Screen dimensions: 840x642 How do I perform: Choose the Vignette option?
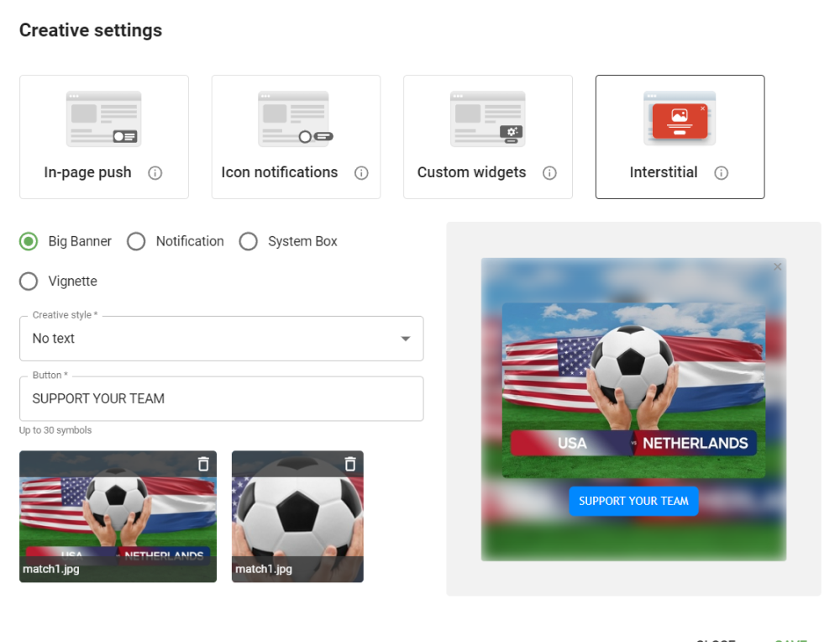click(28, 282)
